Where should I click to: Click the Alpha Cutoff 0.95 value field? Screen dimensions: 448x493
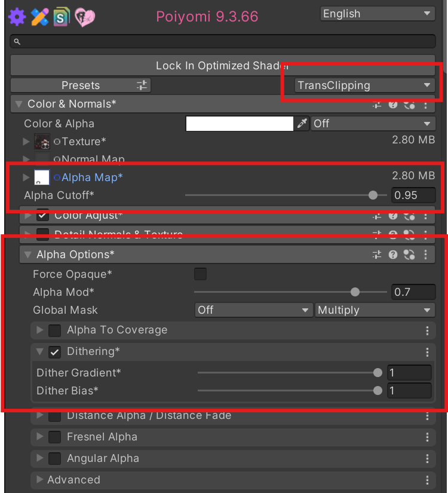(x=413, y=195)
